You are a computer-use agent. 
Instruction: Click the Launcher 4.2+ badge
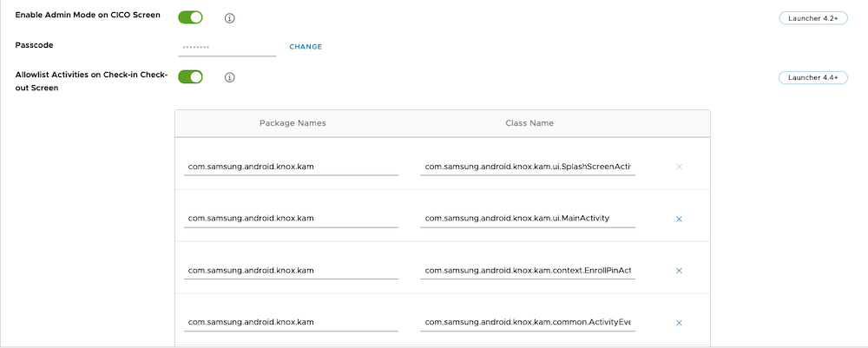[812, 17]
